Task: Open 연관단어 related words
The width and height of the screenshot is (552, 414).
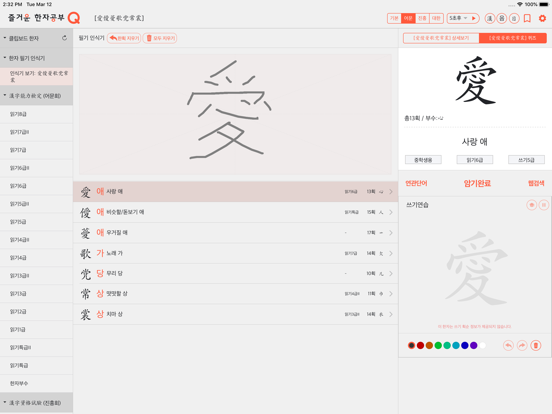Action: pos(416,183)
